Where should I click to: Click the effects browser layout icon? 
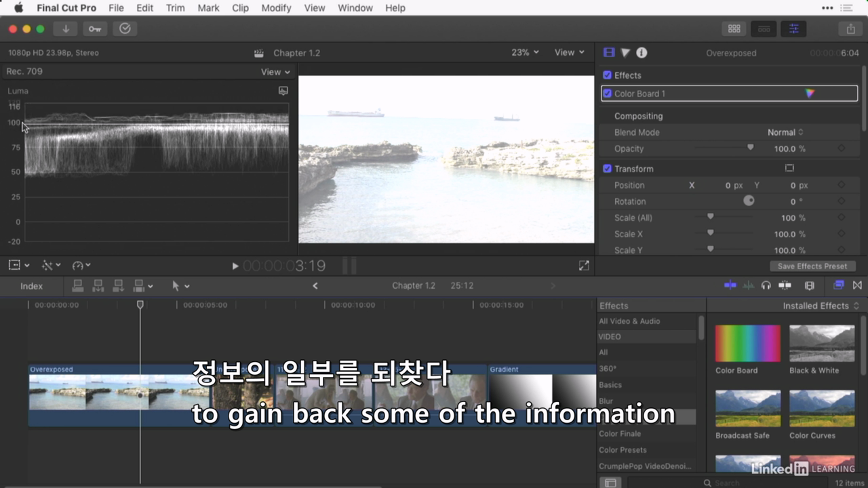(x=610, y=483)
